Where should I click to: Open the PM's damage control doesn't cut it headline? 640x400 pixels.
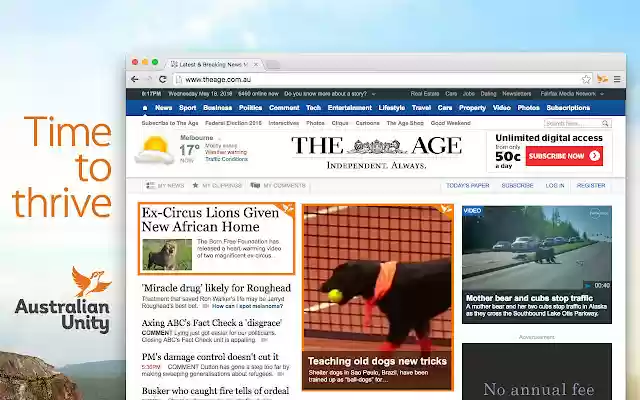pos(210,357)
